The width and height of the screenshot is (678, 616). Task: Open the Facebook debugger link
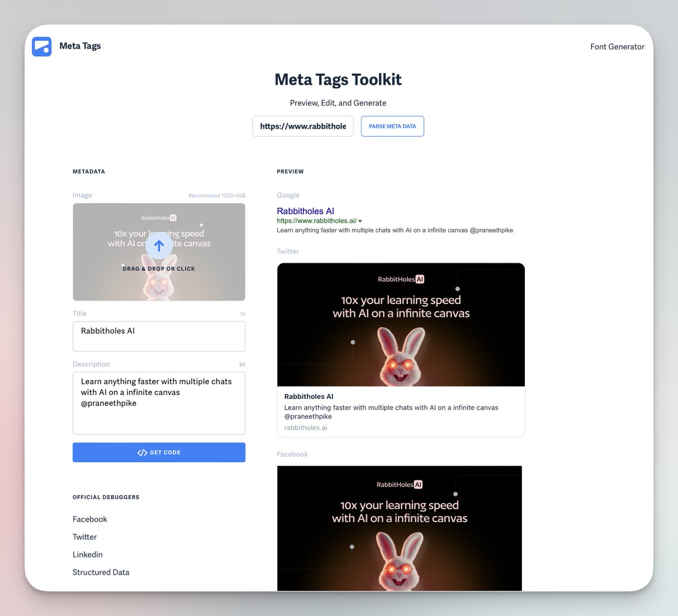tap(90, 519)
